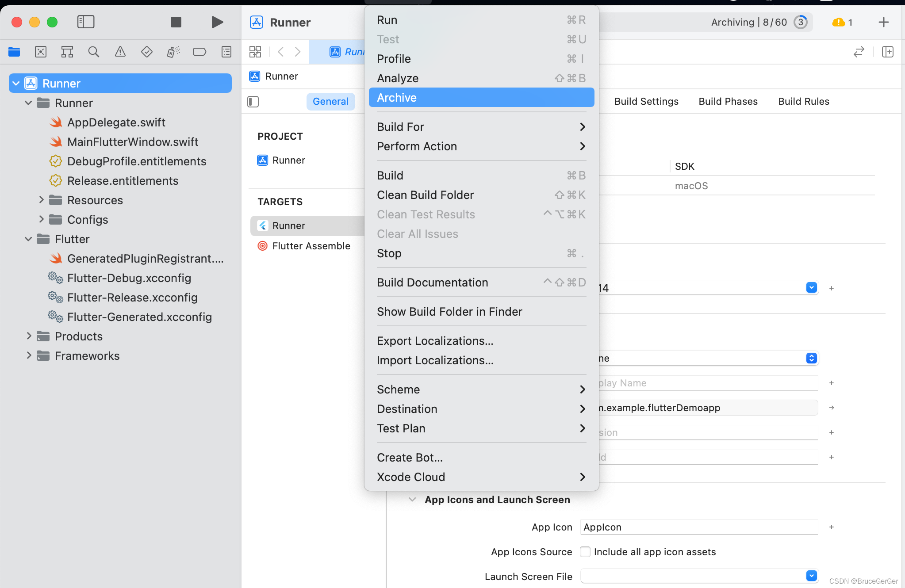The width and height of the screenshot is (905, 588).
Task: Expand the Frameworks folder
Action: [29, 355]
